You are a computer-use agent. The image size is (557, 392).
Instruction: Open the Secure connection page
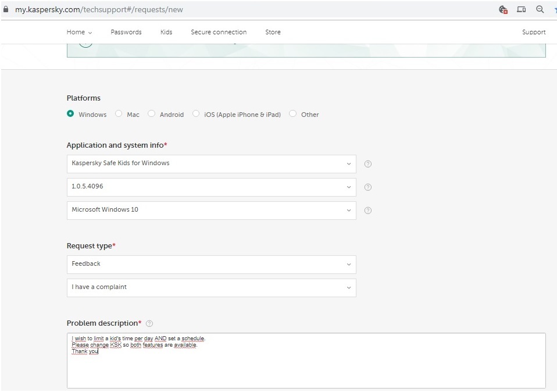click(x=219, y=33)
